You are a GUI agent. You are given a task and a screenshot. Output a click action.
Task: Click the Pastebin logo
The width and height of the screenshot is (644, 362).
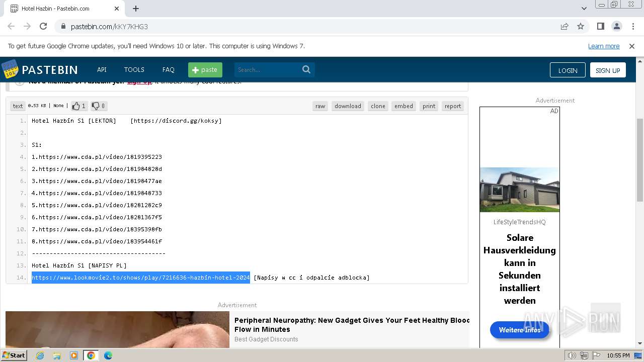39,69
